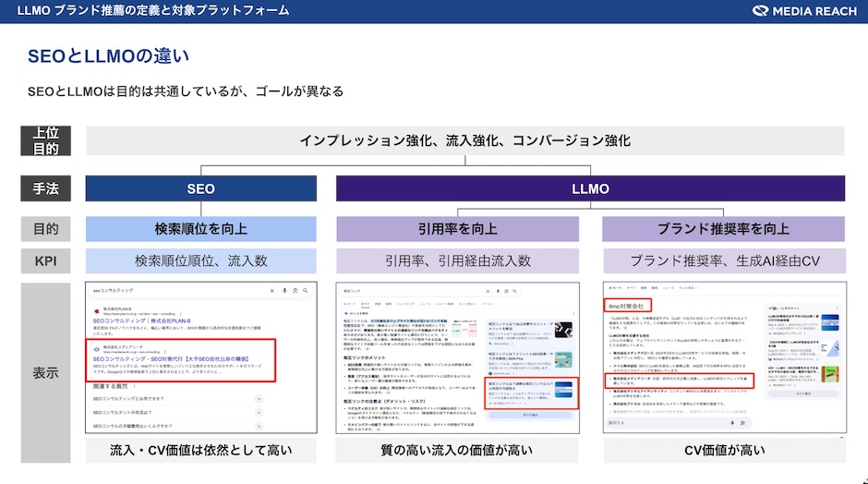Click 'すべて表示' button in AI mode sources

click(x=803, y=393)
